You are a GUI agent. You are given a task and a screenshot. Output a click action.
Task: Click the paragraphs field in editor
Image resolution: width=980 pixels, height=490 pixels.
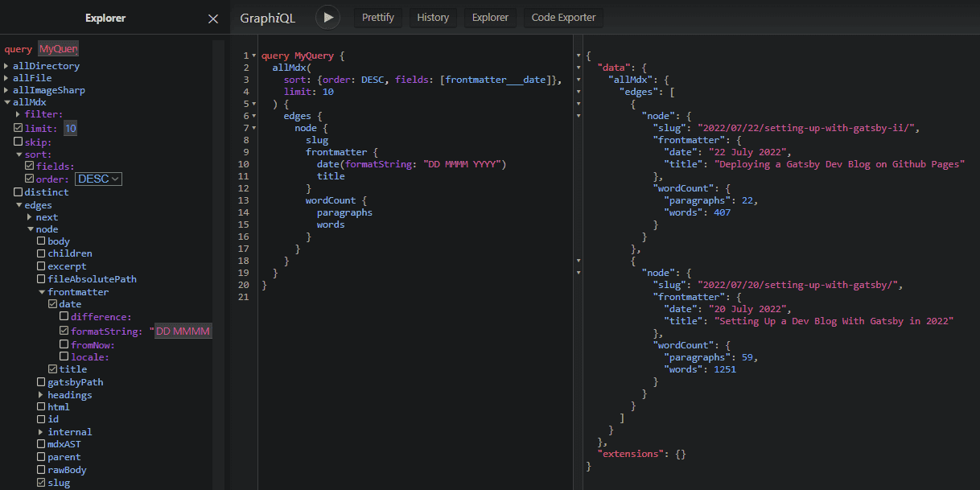click(x=344, y=212)
